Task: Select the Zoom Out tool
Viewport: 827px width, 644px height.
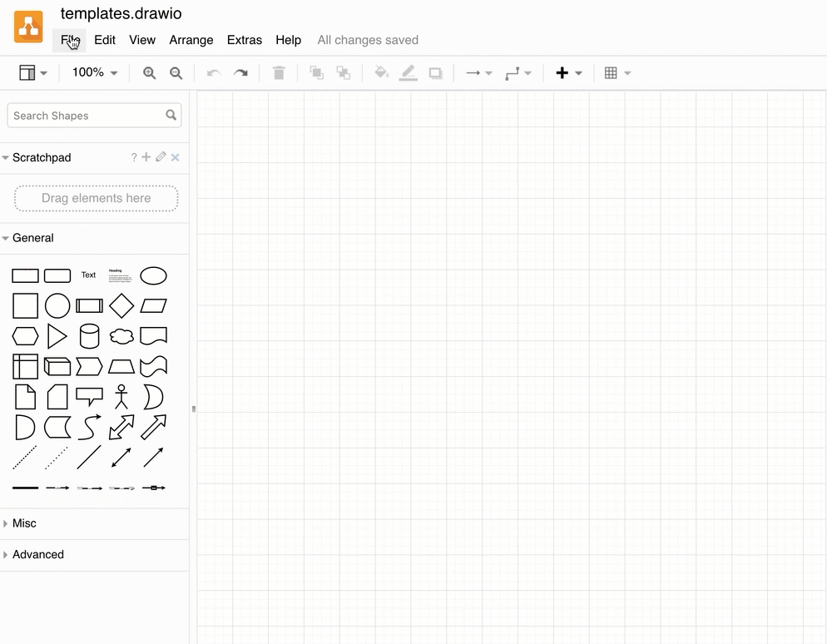Action: point(176,72)
